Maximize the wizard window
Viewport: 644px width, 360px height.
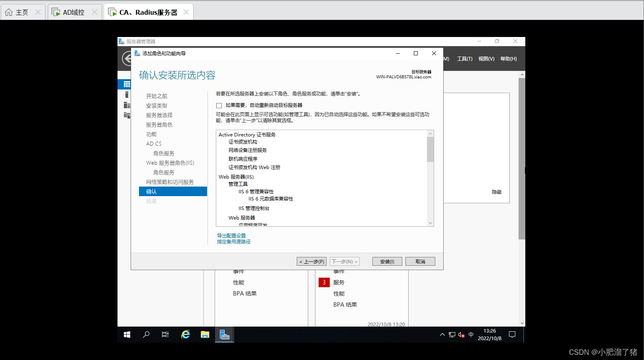416,53
